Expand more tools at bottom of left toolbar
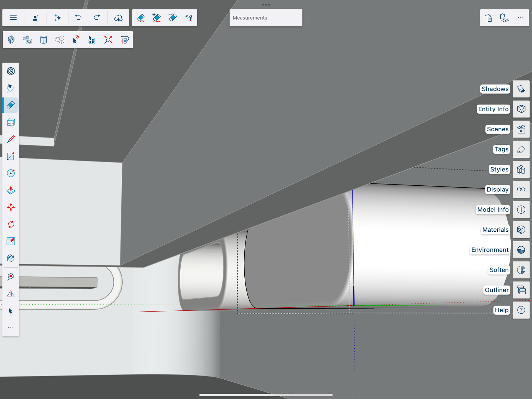 (x=11, y=328)
